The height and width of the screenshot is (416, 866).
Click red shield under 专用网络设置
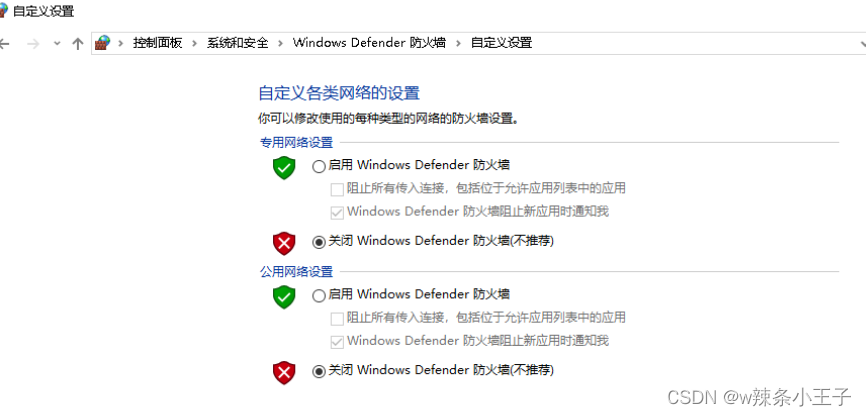coord(284,243)
